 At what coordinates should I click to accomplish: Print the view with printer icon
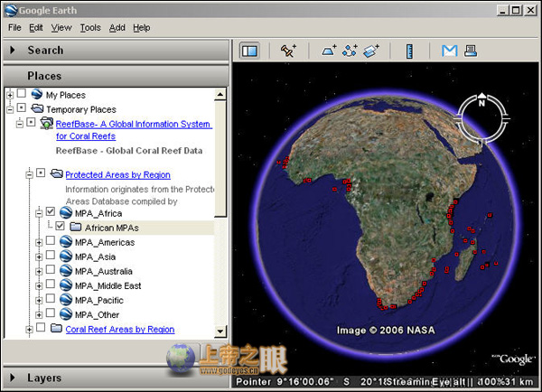471,51
